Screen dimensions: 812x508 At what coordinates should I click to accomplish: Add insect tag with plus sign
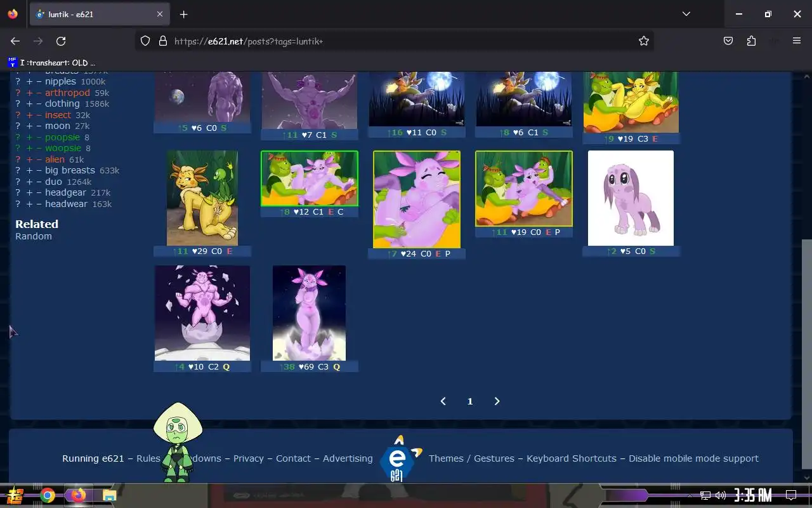(x=29, y=115)
